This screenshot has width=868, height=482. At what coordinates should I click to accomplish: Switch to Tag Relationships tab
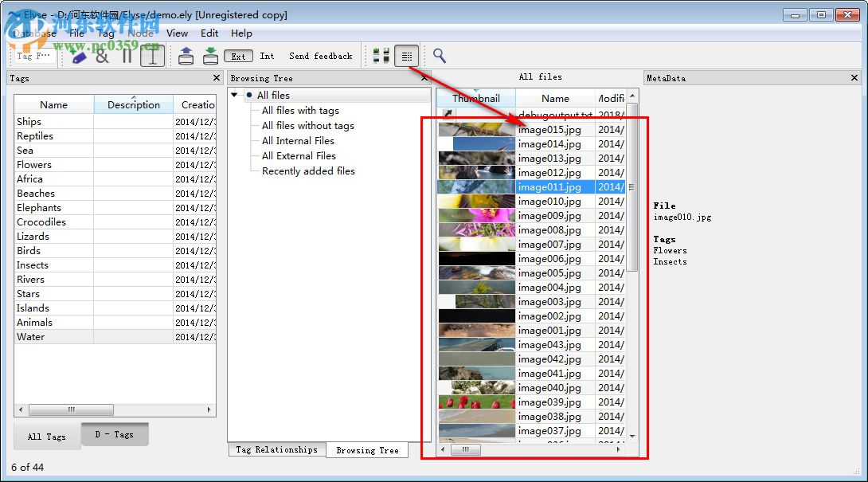[276, 450]
